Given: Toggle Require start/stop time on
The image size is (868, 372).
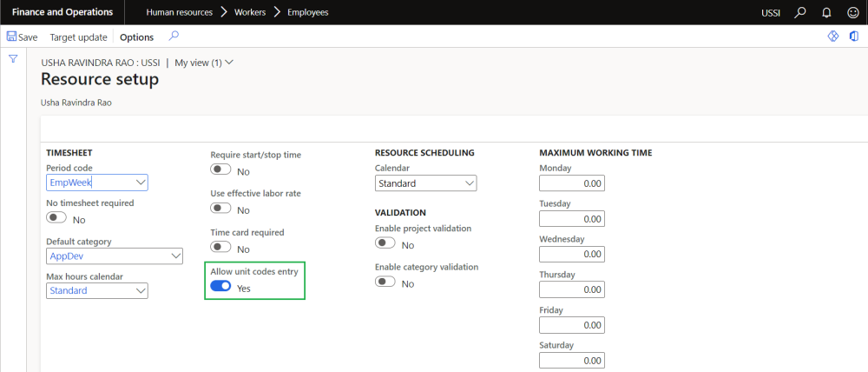Looking at the screenshot, I should click(x=220, y=170).
